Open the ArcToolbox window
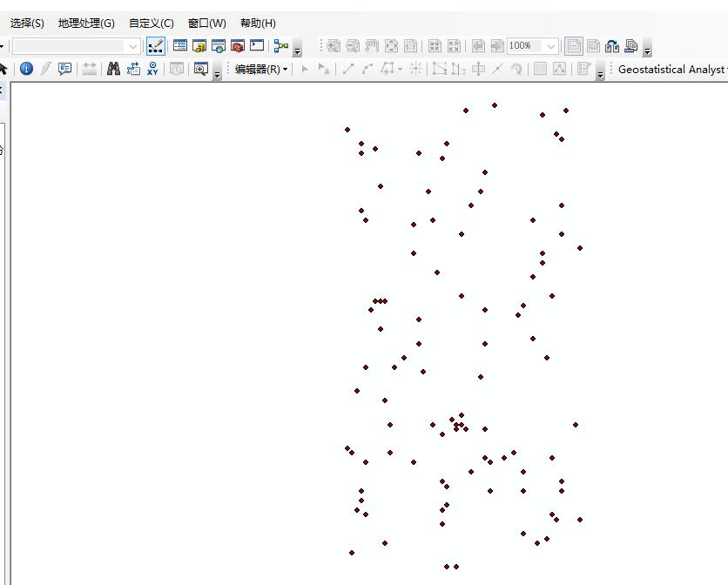728x585 pixels. pyautogui.click(x=237, y=45)
